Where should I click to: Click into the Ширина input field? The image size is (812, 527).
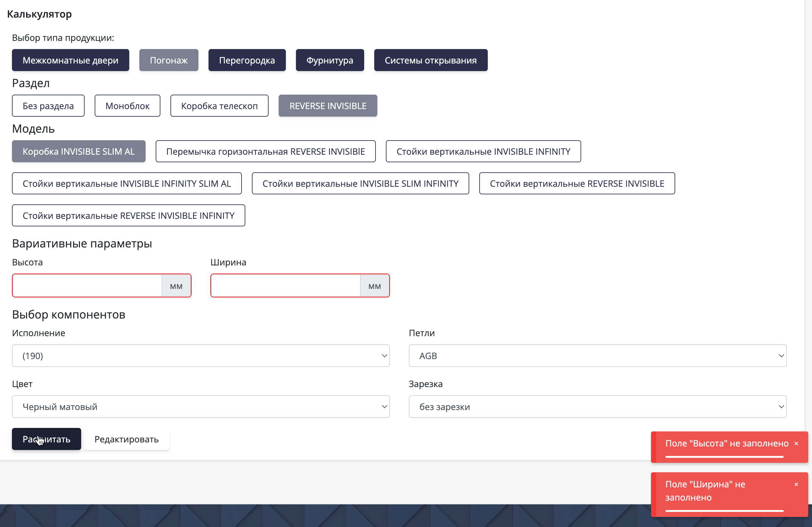coord(286,286)
